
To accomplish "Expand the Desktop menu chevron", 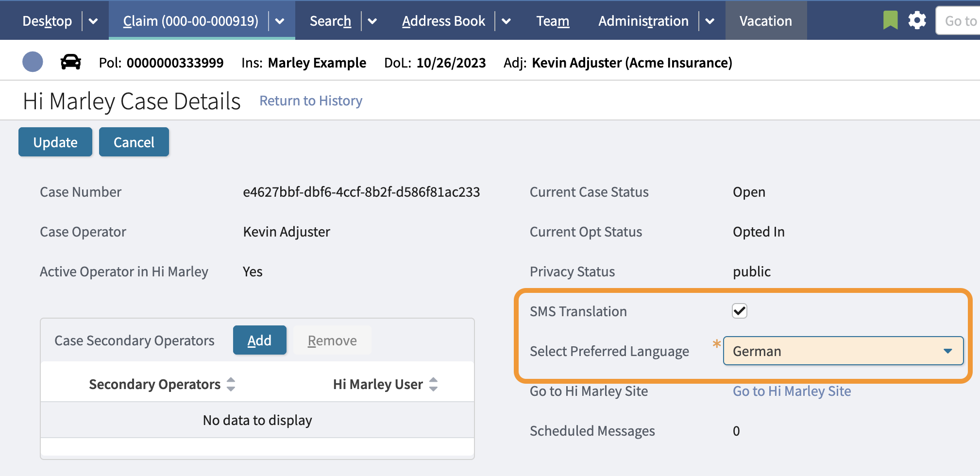I will 94,21.
